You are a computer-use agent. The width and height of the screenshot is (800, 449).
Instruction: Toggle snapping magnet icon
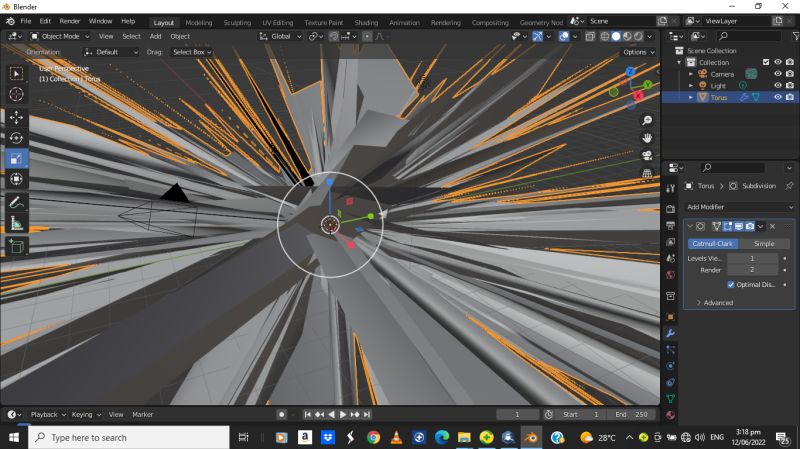point(334,36)
